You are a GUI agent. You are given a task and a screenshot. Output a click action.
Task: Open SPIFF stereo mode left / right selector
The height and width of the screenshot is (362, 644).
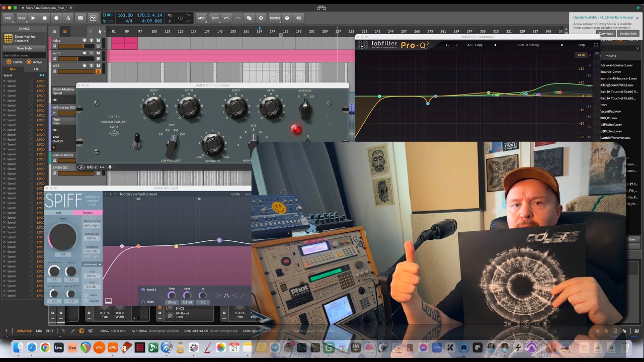tap(92, 225)
